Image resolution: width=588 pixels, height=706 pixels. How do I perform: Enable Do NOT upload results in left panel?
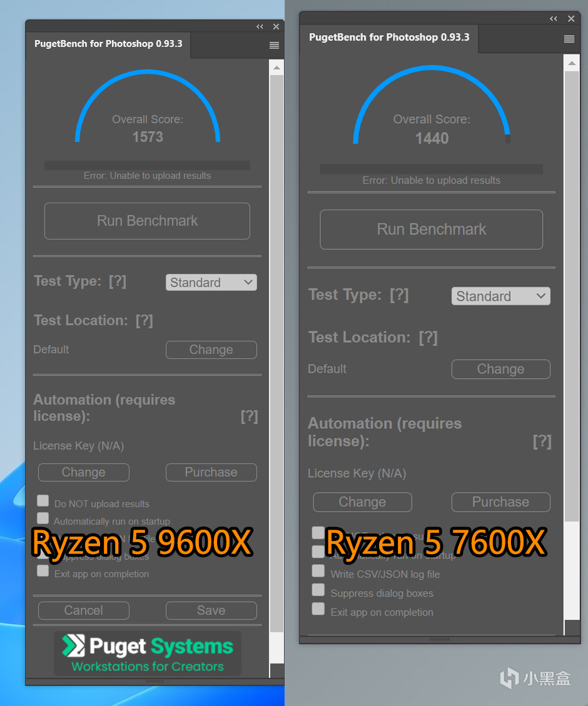tap(43, 501)
